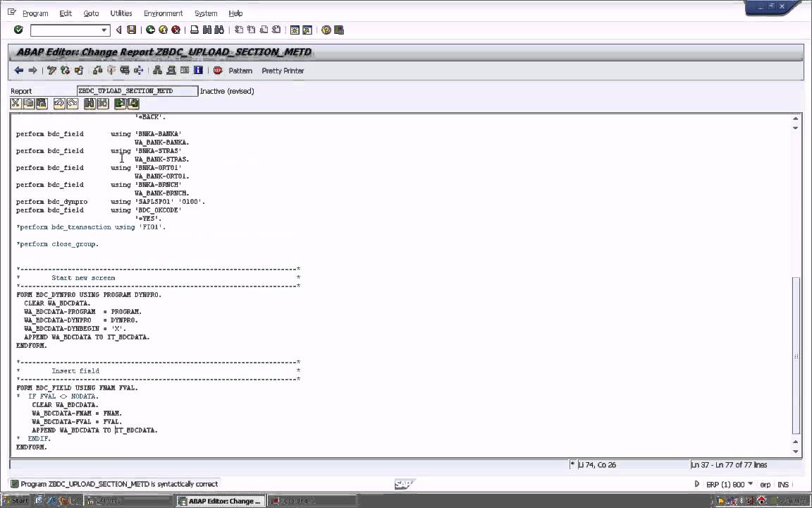Click the editor vertical scrollbar thumb

796,356
